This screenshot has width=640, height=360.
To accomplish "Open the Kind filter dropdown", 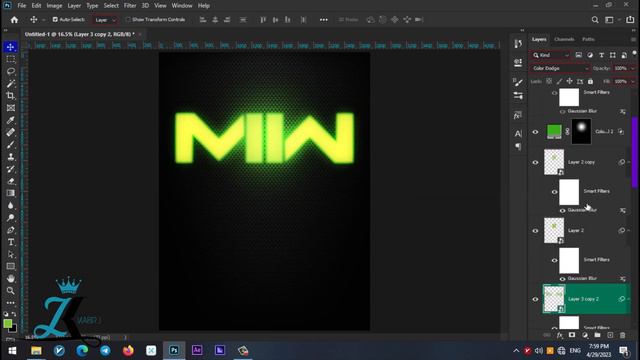I will point(550,55).
